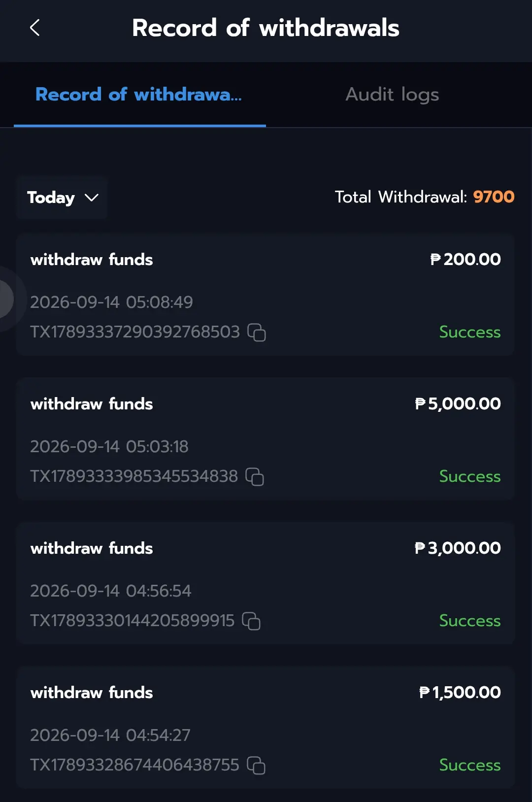Viewport: 532px width, 802px height.
Task: Switch to the Audit logs tab
Action: (392, 94)
